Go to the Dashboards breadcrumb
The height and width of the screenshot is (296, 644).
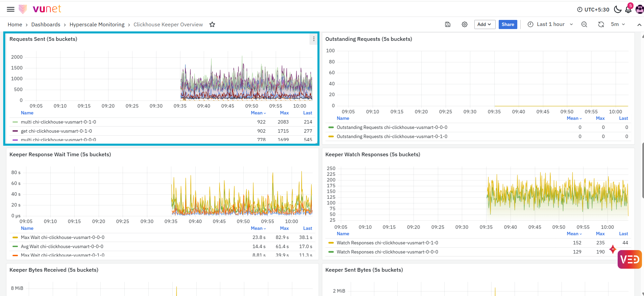pyautogui.click(x=46, y=24)
